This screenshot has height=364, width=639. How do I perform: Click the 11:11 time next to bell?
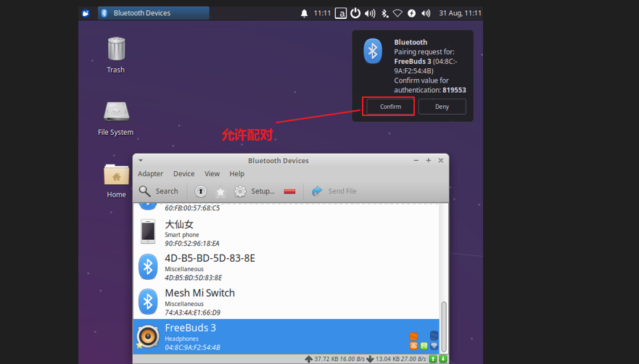[x=322, y=13]
